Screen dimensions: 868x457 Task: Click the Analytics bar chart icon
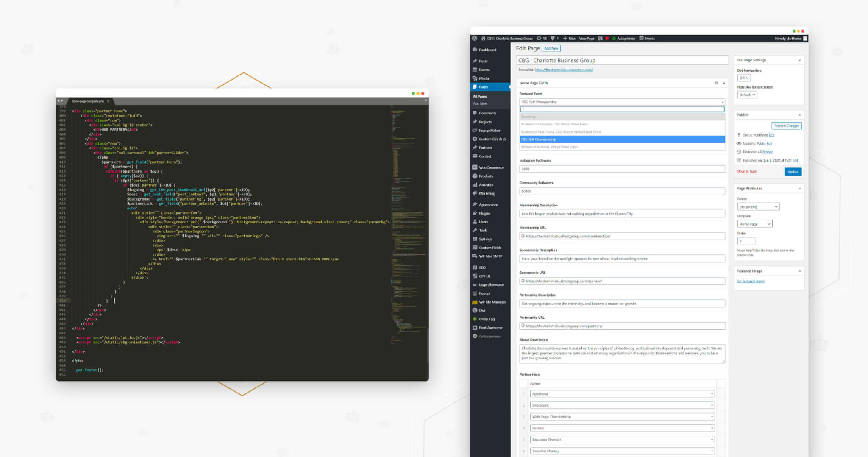475,185
